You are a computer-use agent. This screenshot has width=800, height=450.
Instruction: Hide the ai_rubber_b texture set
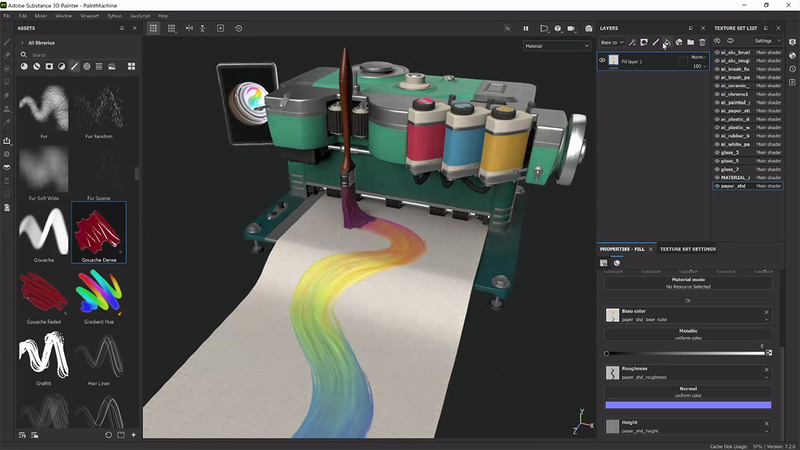click(x=717, y=136)
